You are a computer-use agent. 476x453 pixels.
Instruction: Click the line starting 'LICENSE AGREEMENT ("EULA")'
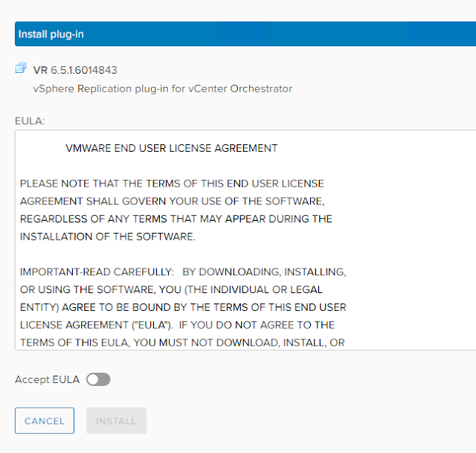tap(177, 325)
